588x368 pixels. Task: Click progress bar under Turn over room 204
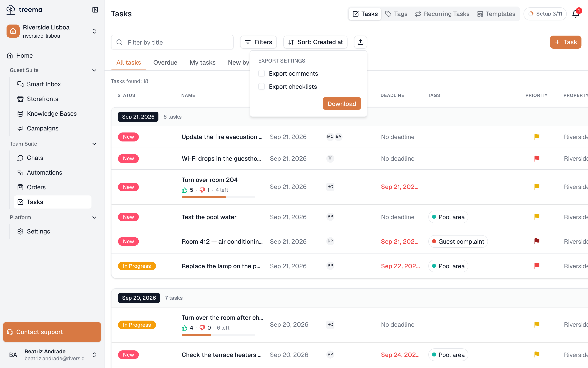[218, 197]
